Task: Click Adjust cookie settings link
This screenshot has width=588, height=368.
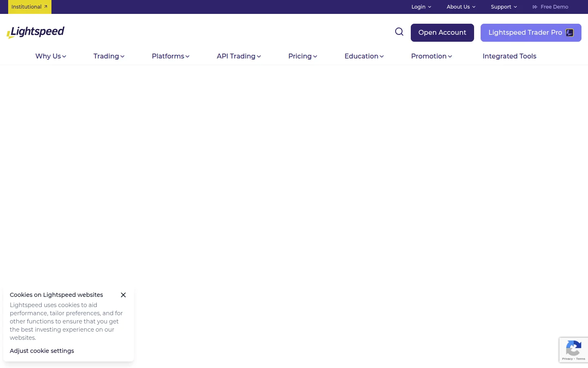Action: tap(42, 351)
